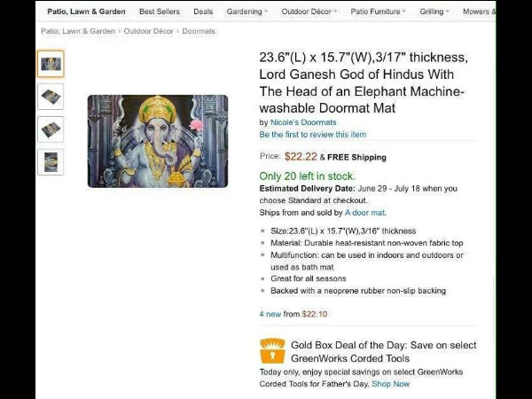532x399 pixels.
Task: Click 'Be the first to review this item'
Action: [x=312, y=135]
